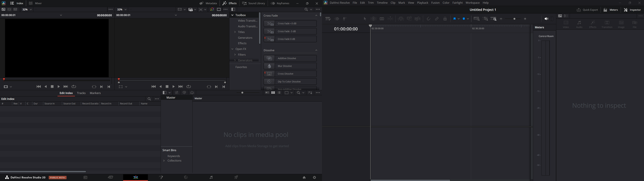Toggle the Snapping magnet icon
The height and width of the screenshot is (181, 644).
coord(428,19)
